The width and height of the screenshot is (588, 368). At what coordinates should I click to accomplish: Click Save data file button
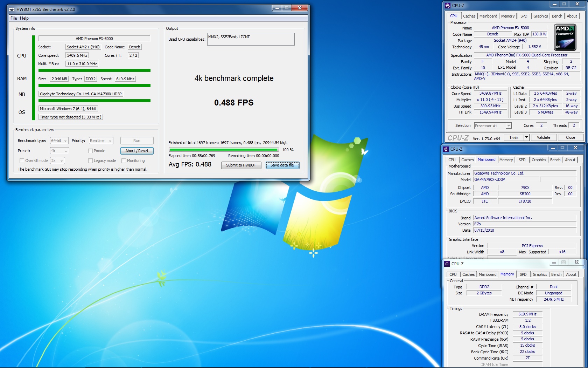[x=282, y=165]
